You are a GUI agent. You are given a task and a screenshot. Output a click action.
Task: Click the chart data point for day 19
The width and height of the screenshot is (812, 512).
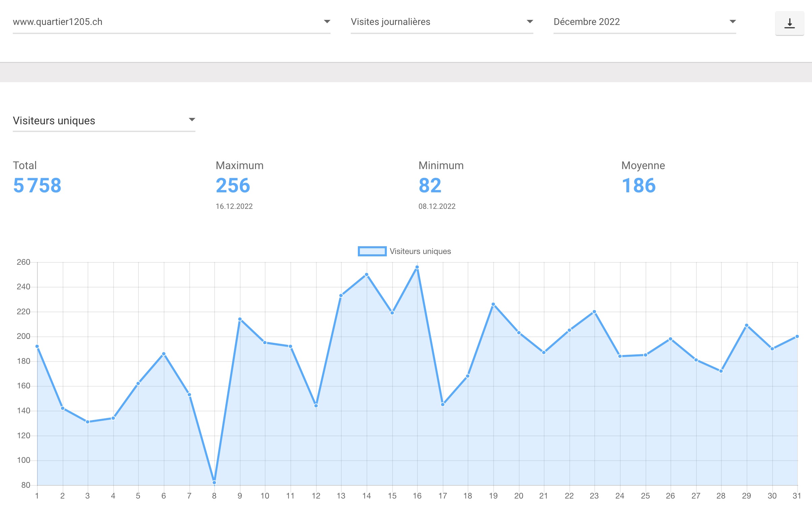point(493,305)
